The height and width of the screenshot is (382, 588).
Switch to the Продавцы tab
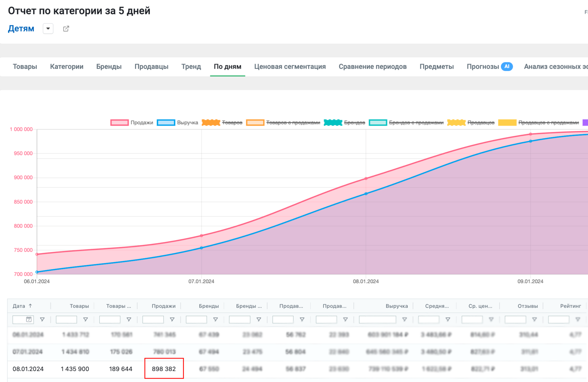click(x=152, y=67)
